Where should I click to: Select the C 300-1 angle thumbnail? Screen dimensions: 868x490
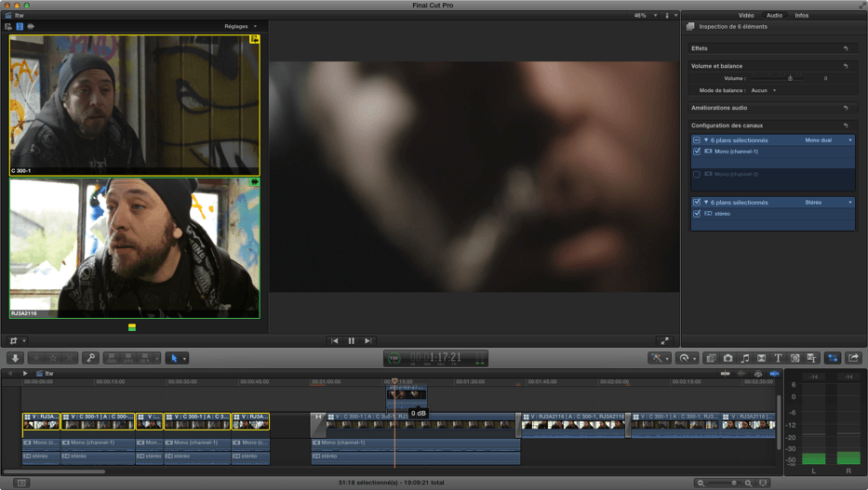(x=135, y=105)
